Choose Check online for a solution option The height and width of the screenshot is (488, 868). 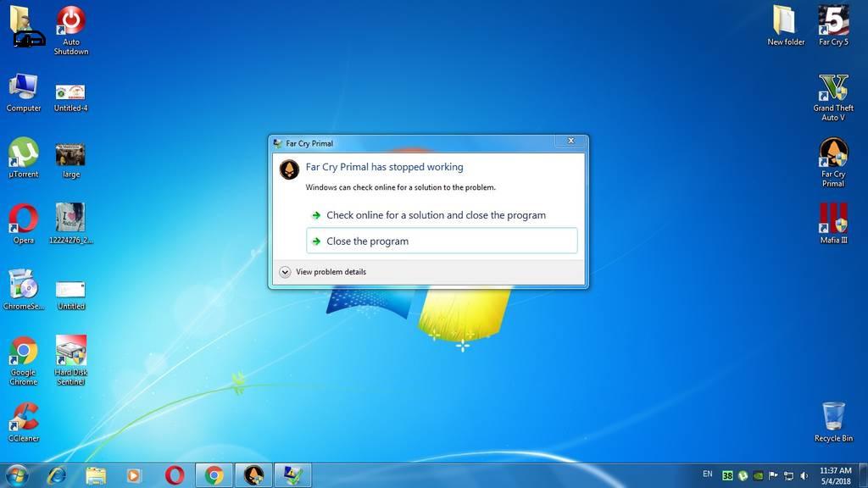click(x=436, y=215)
